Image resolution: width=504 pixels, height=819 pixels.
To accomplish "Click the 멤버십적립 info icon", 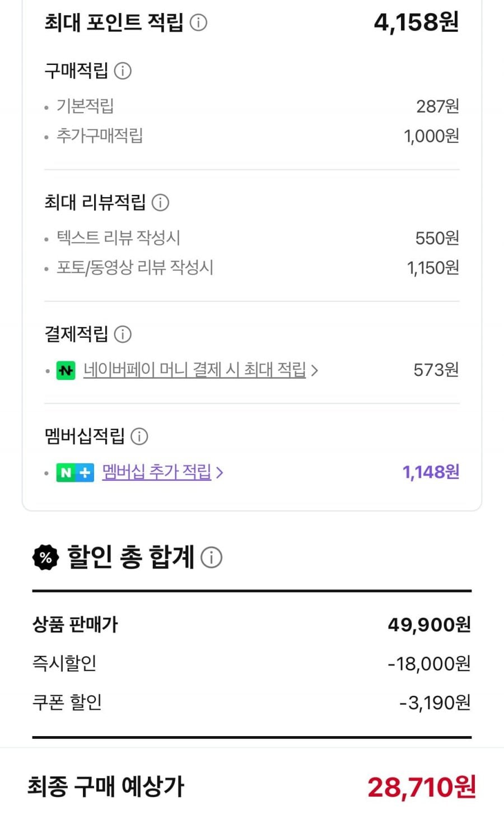I will (139, 436).
